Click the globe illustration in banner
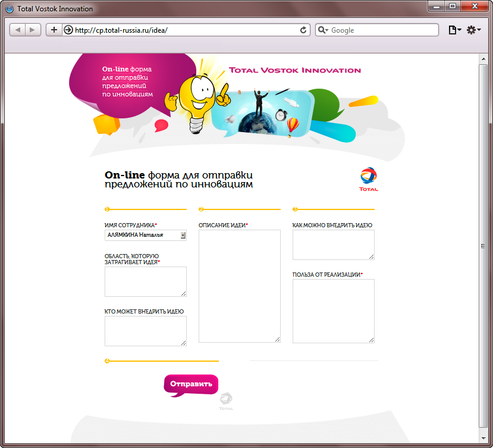The image size is (493, 448). (257, 123)
